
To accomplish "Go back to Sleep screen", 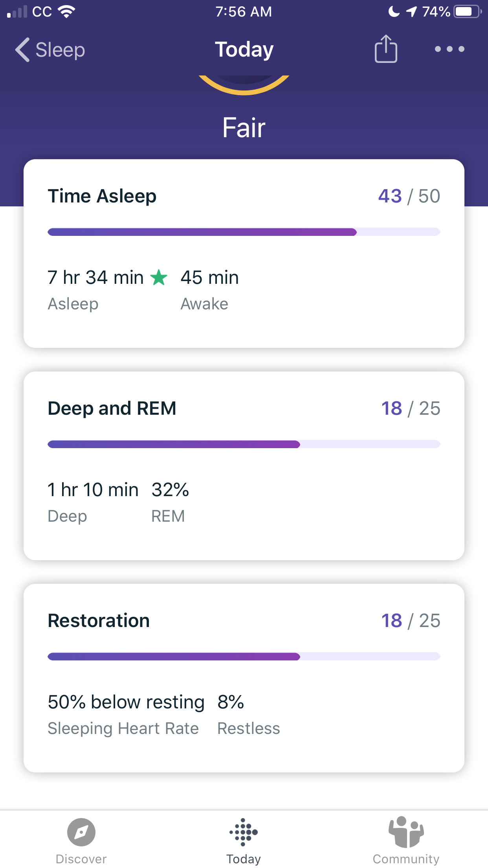I will tap(49, 50).
